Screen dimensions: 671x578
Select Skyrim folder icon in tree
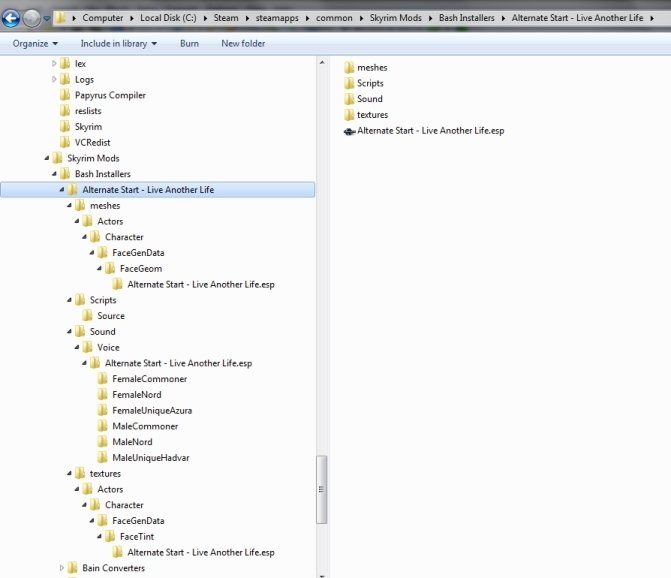pyautogui.click(x=65, y=127)
